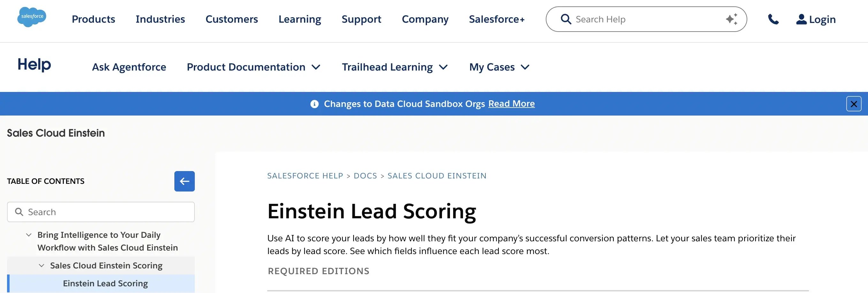The height and width of the screenshot is (293, 868).
Task: Click the Read More banner link
Action: pos(511,104)
